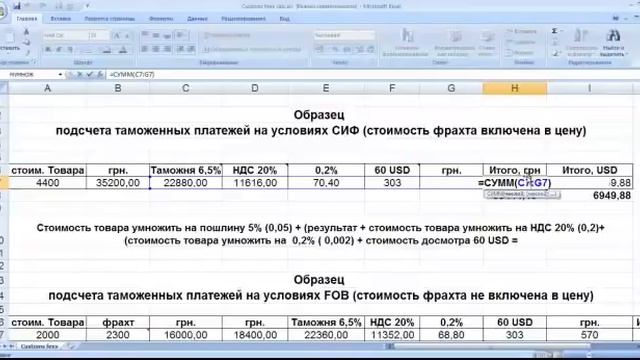Click the Insert Function fx icon

[100, 74]
